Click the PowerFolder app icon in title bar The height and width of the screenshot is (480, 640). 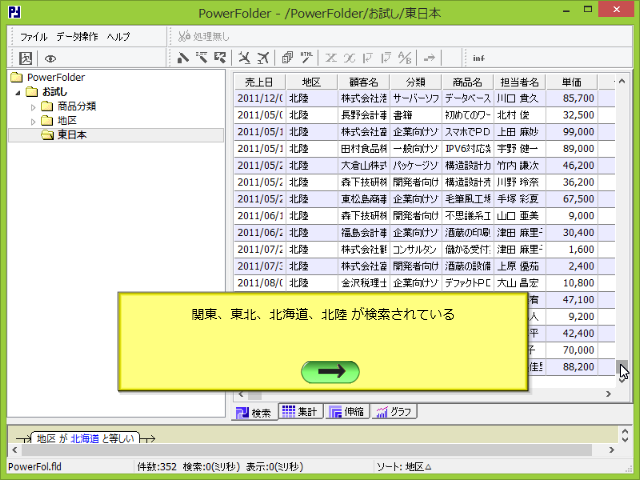[x=14, y=12]
